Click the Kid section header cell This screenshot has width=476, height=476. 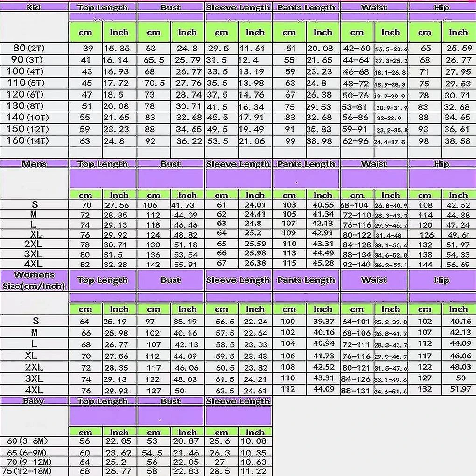tap(34, 7)
